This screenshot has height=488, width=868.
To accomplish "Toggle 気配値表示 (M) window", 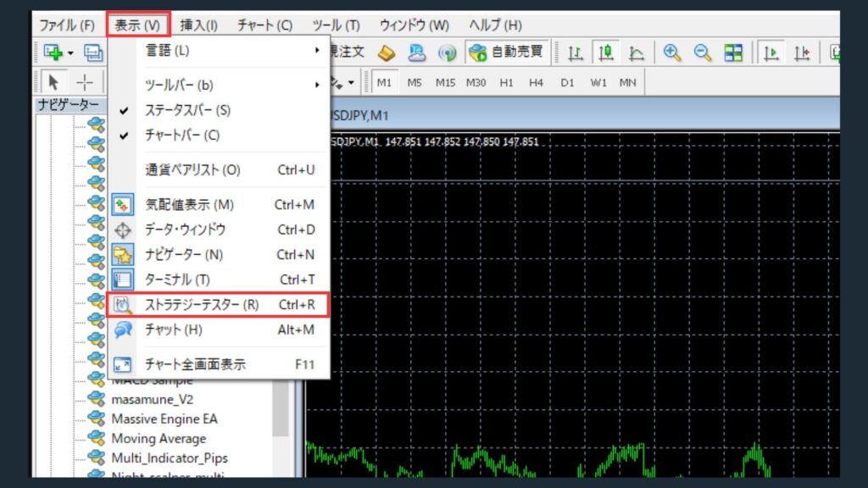I will tap(219, 205).
